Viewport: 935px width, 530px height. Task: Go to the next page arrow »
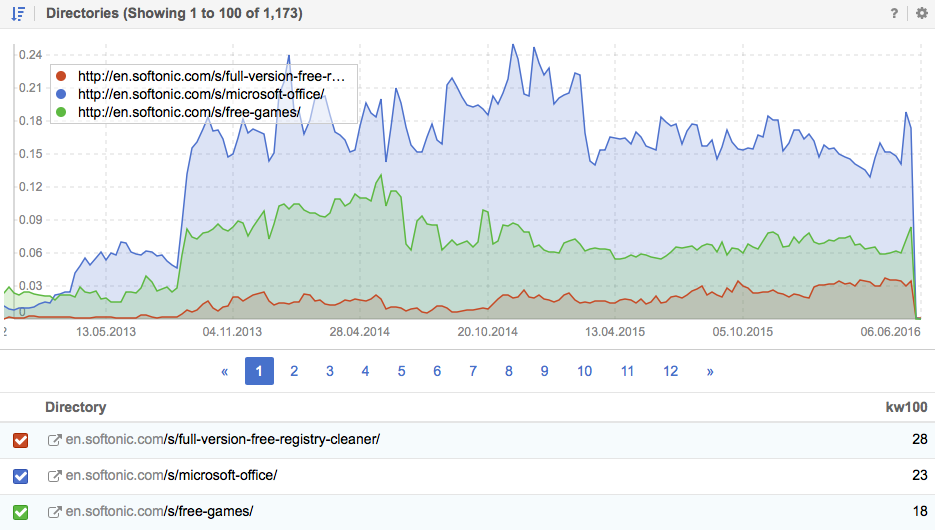[710, 371]
